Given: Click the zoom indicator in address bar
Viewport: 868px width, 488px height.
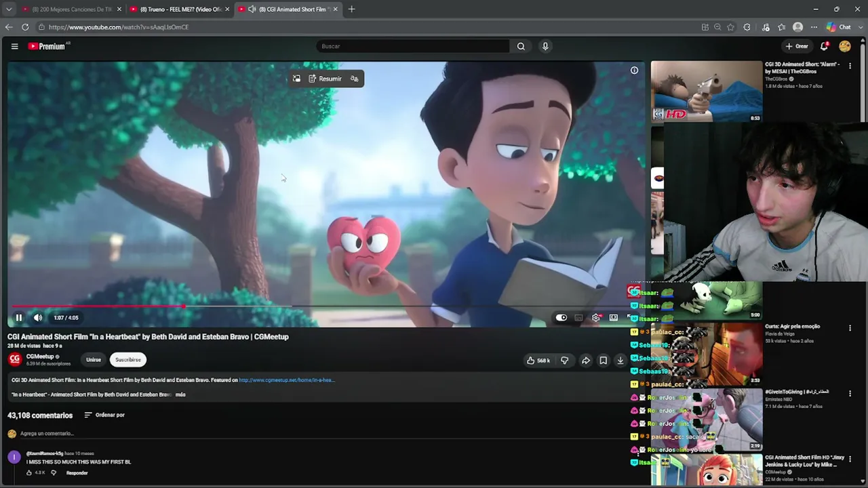Looking at the screenshot, I should coord(717,27).
